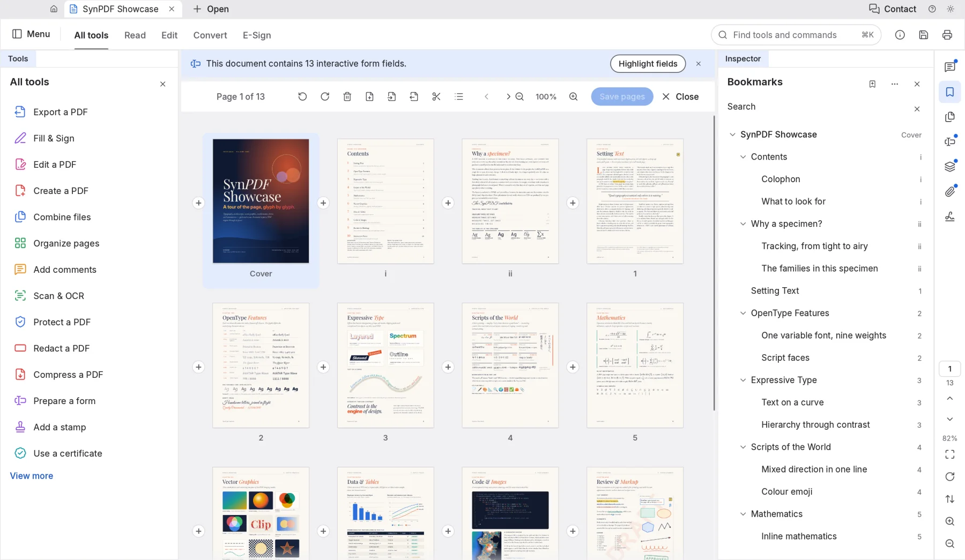Insert page after Cover using plus button
Screen dimensions: 965x560
[323, 203]
